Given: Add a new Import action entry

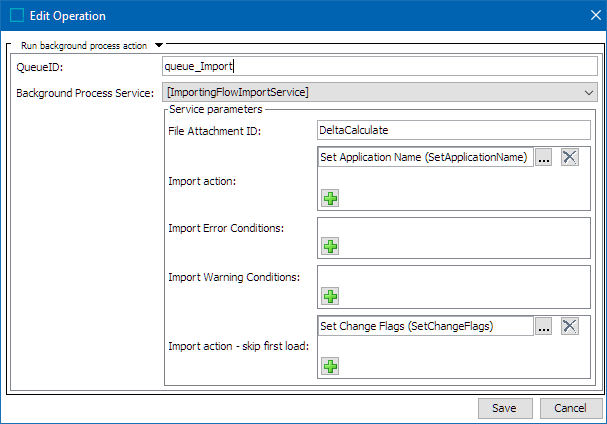Looking at the screenshot, I should tap(330, 198).
